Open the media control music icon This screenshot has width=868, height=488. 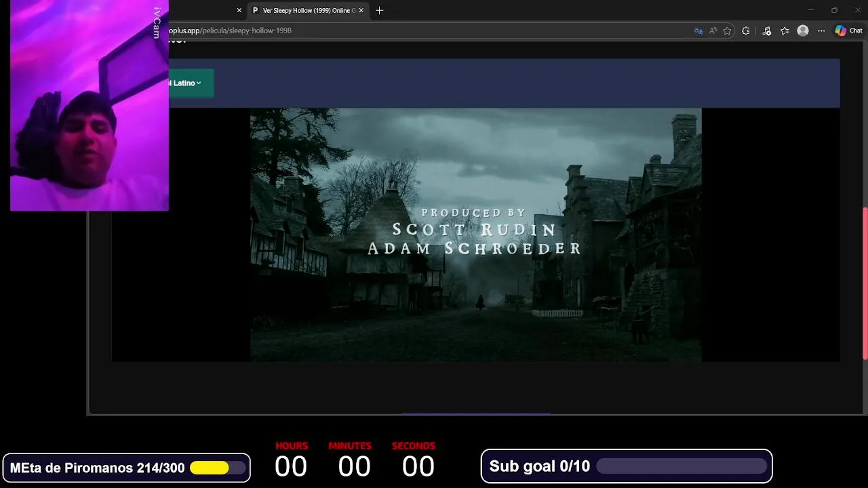tap(766, 30)
